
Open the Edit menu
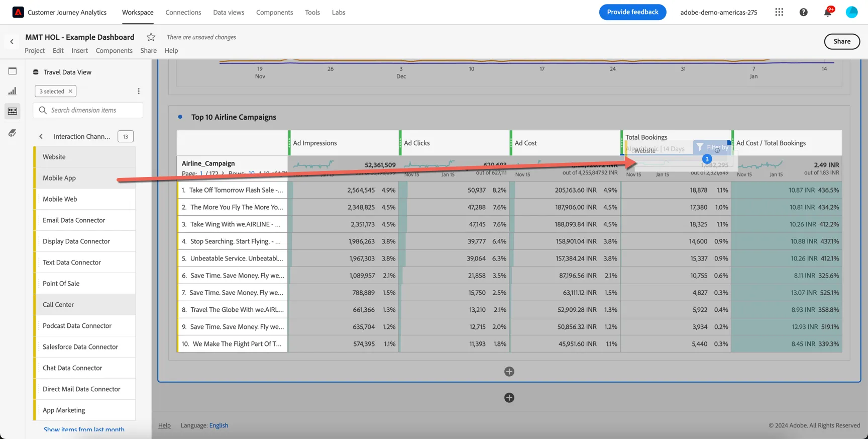pos(58,50)
